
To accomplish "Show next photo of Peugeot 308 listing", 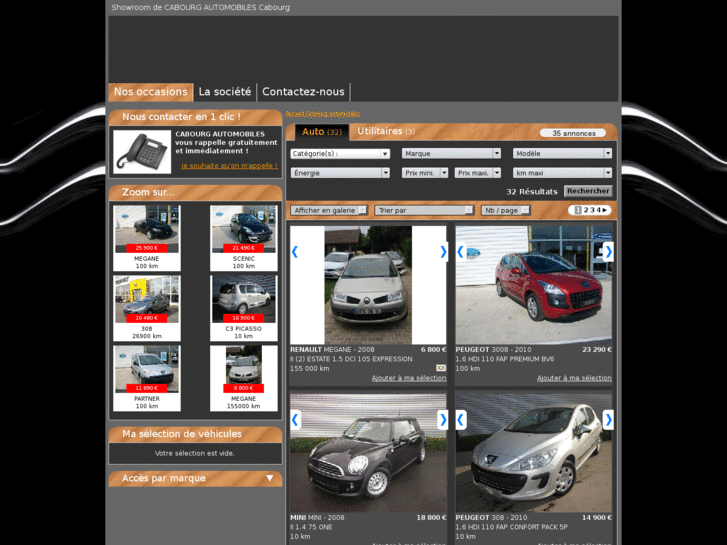I will point(608,420).
